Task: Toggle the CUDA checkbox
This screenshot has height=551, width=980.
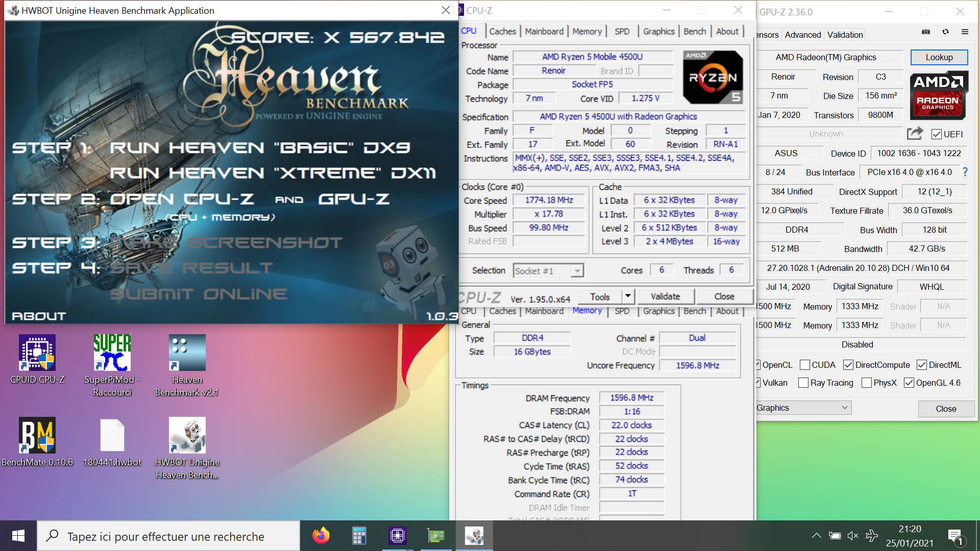Action: click(x=805, y=365)
